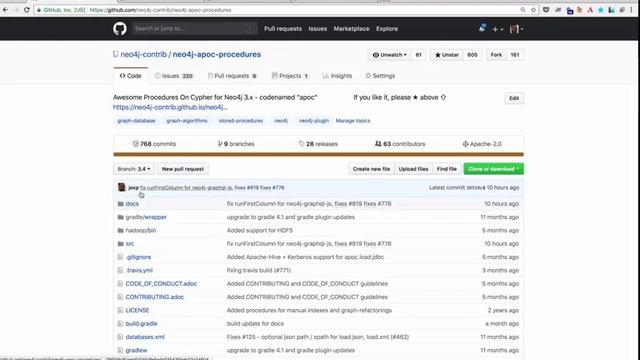
Task: Click Create new file button
Action: click(x=371, y=169)
